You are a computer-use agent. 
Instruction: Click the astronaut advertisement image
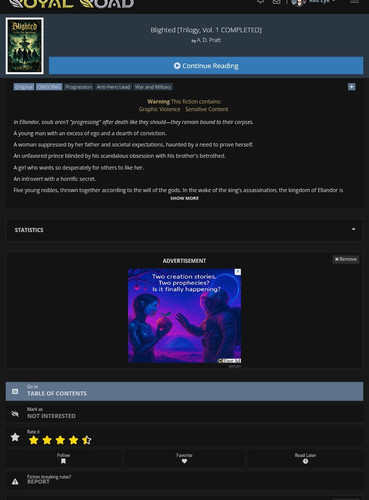[x=184, y=316]
